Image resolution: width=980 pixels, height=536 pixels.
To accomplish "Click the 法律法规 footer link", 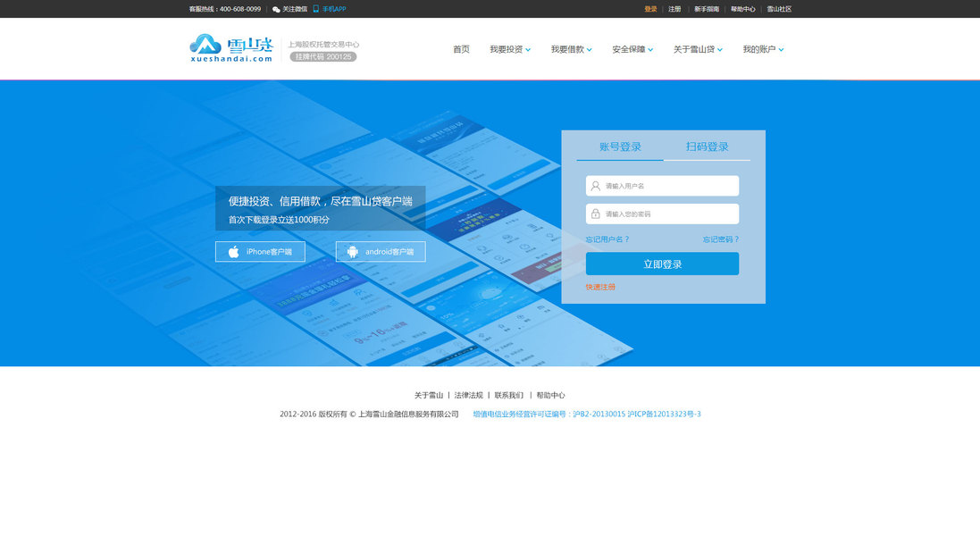I will [469, 396].
